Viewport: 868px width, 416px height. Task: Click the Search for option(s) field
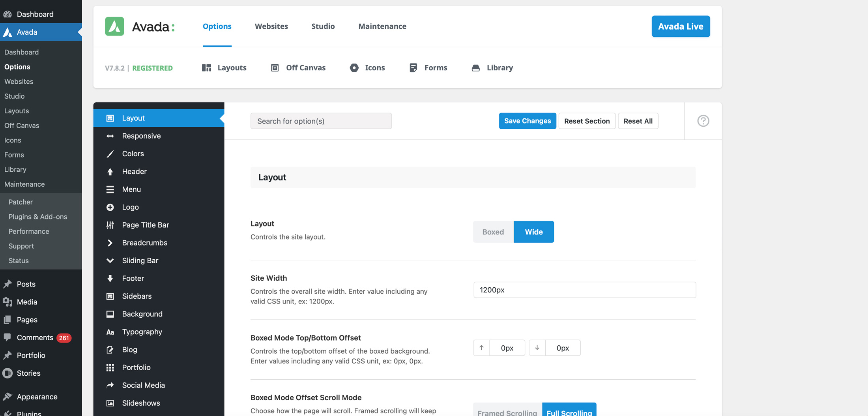pyautogui.click(x=321, y=121)
